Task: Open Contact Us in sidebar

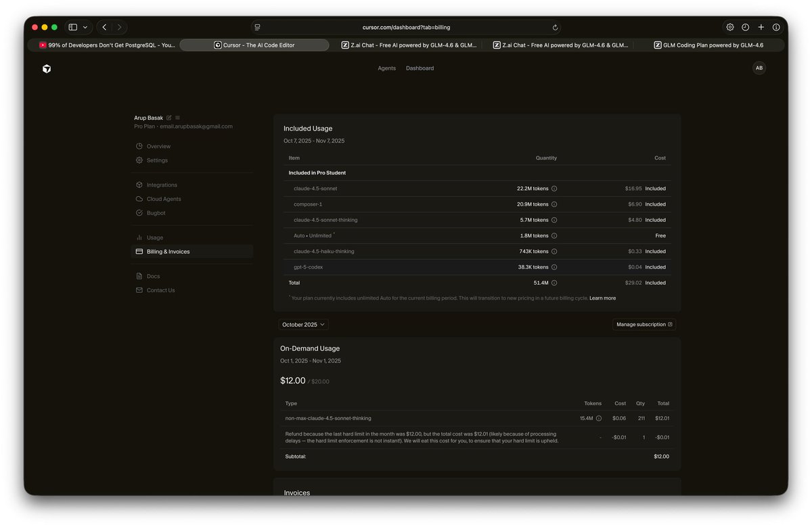Action: click(192, 290)
